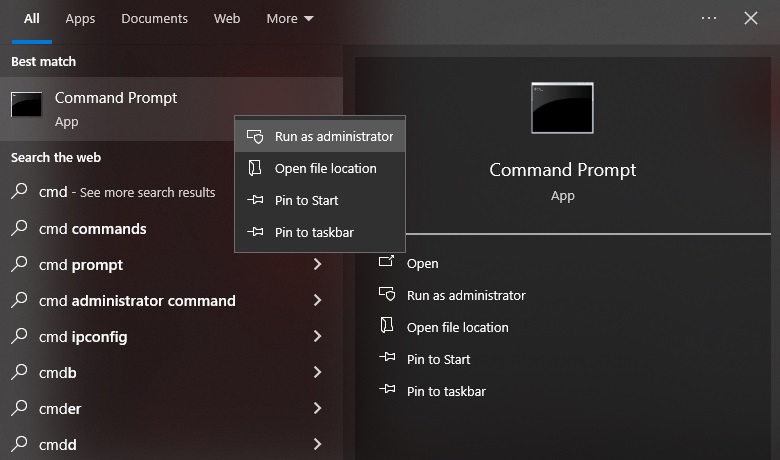Click search icon beside 'cmdb'
This screenshot has height=460, width=780.
pos(19,371)
